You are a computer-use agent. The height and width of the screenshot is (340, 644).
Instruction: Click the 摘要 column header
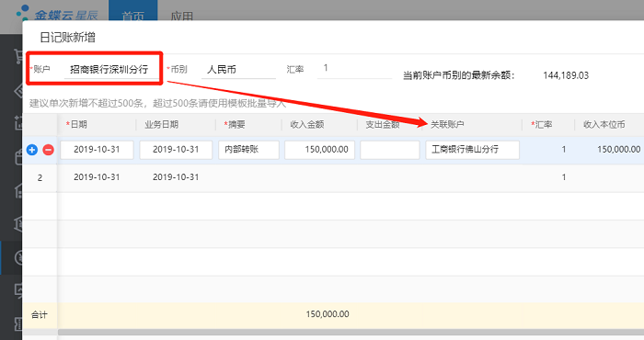235,124
